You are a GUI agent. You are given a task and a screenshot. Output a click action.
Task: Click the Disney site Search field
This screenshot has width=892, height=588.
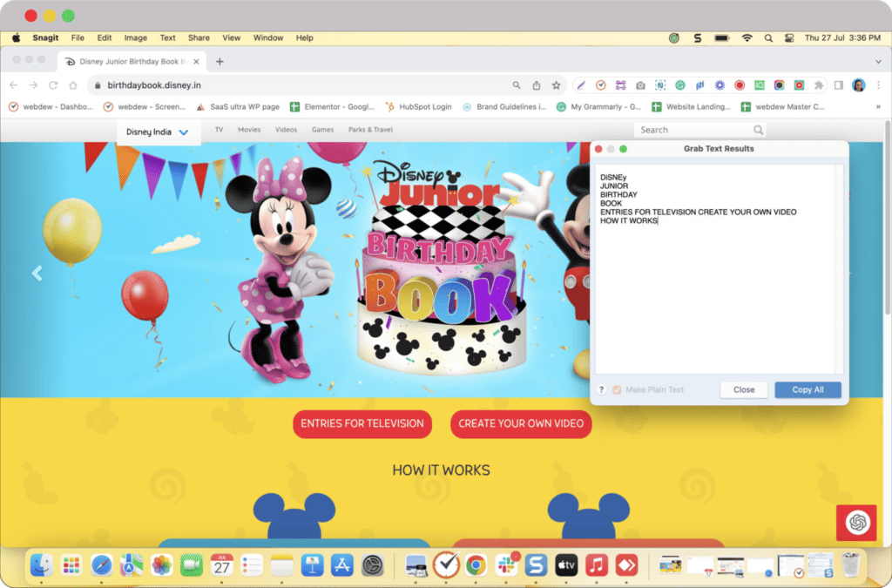coord(693,130)
